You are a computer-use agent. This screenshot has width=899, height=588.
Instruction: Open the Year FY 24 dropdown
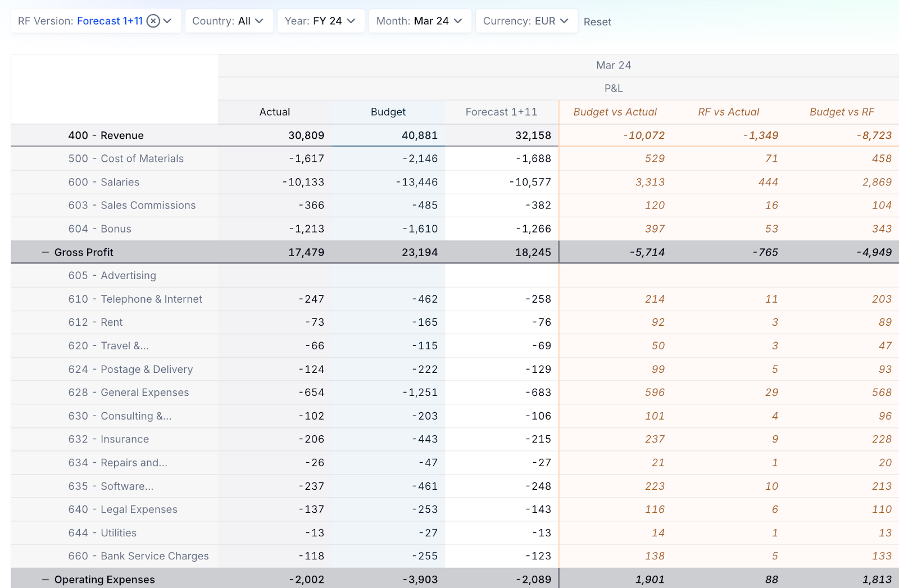pos(321,21)
